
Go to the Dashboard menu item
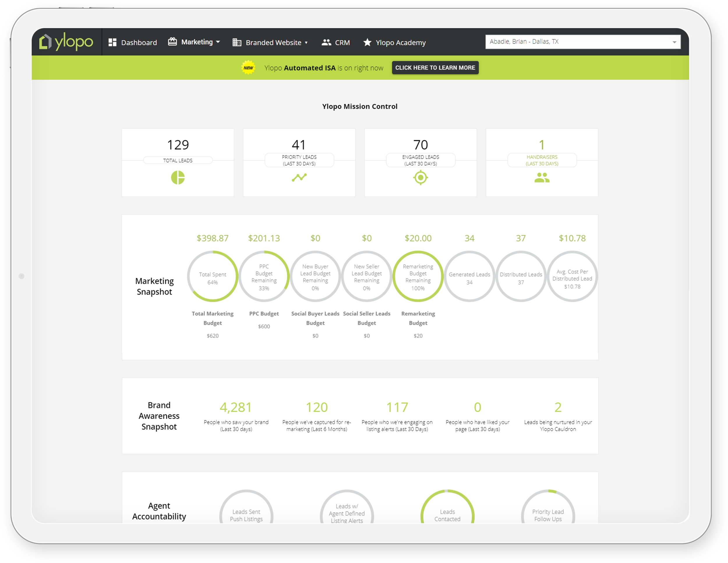pyautogui.click(x=133, y=42)
